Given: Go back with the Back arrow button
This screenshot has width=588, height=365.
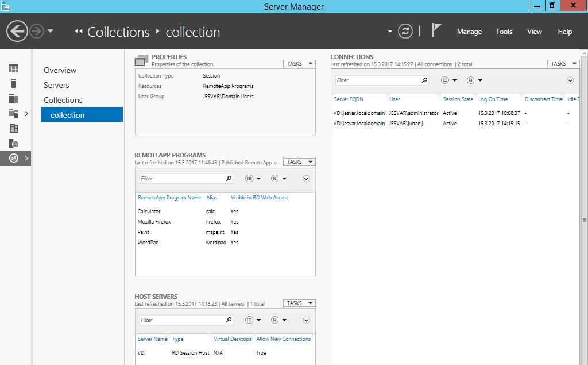Looking at the screenshot, I should point(17,31).
